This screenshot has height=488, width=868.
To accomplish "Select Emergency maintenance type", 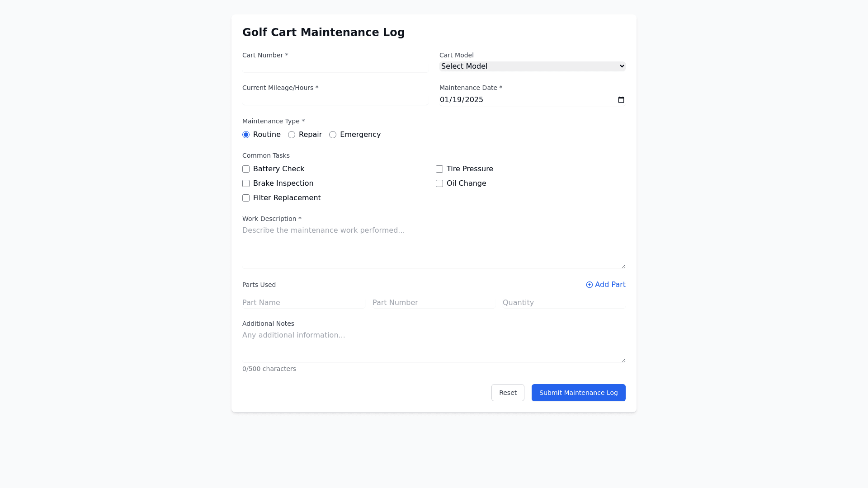I will point(333,135).
